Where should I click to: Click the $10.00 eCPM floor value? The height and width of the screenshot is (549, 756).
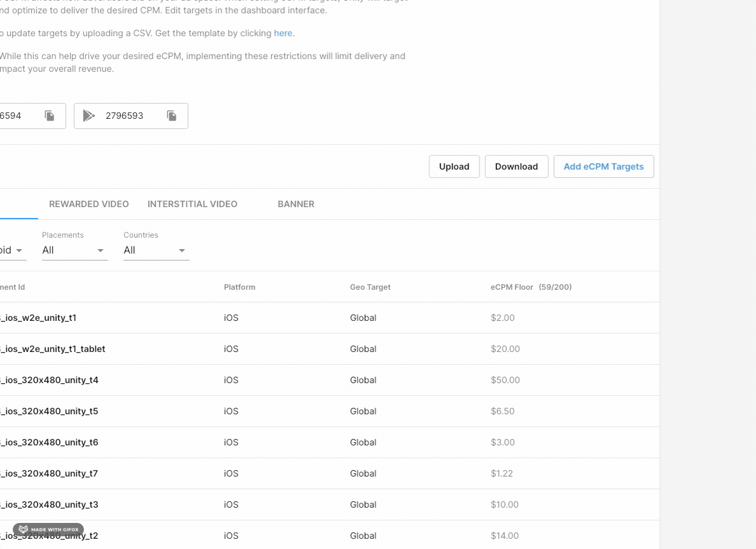[x=504, y=504]
